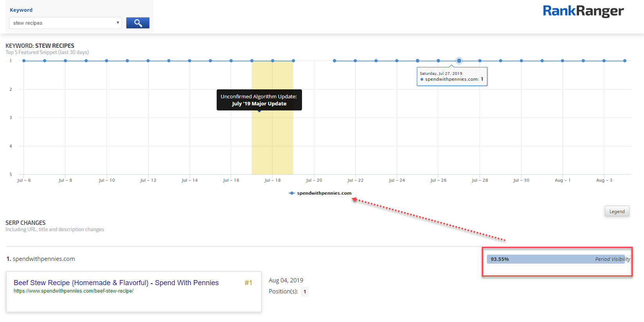This screenshot has width=644, height=322.
Task: Click the 1. spendwithpennies.com domain heading
Action: click(41, 259)
